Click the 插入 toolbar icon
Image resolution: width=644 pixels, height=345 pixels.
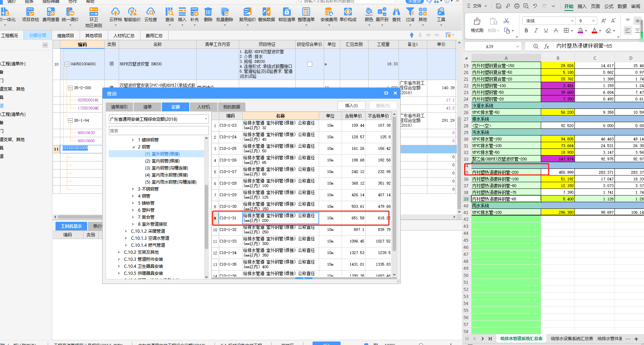pyautogui.click(x=182, y=15)
